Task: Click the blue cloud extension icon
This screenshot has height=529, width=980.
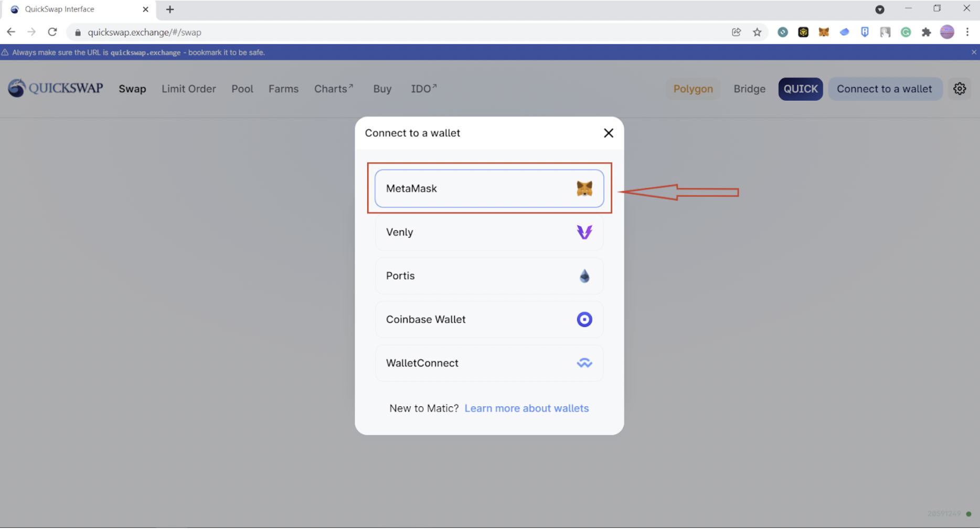Action: coord(844,32)
